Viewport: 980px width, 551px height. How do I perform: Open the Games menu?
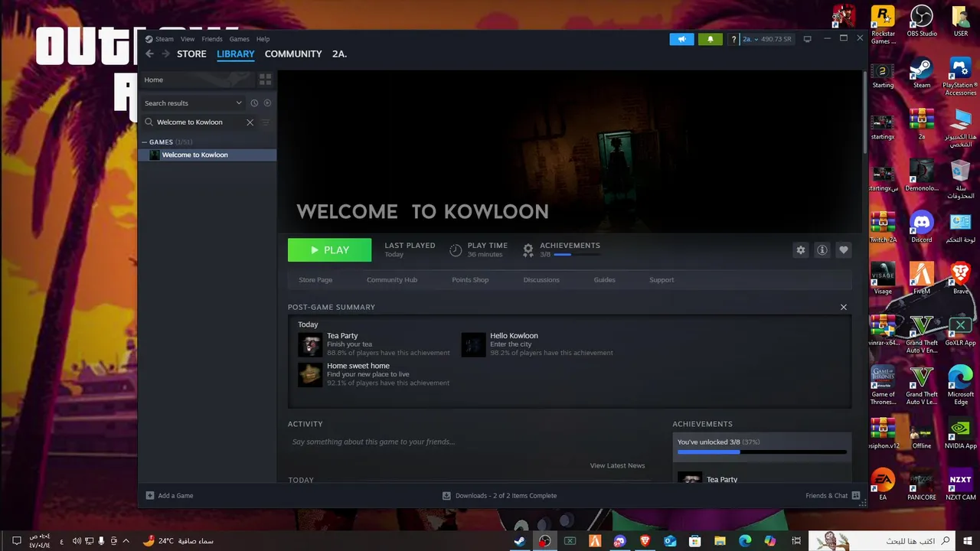240,39
